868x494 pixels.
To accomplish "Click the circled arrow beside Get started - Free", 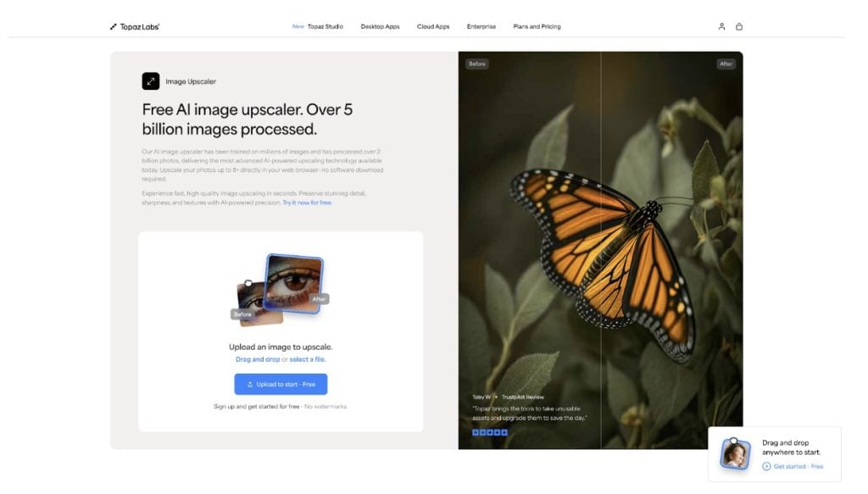I will point(766,466).
